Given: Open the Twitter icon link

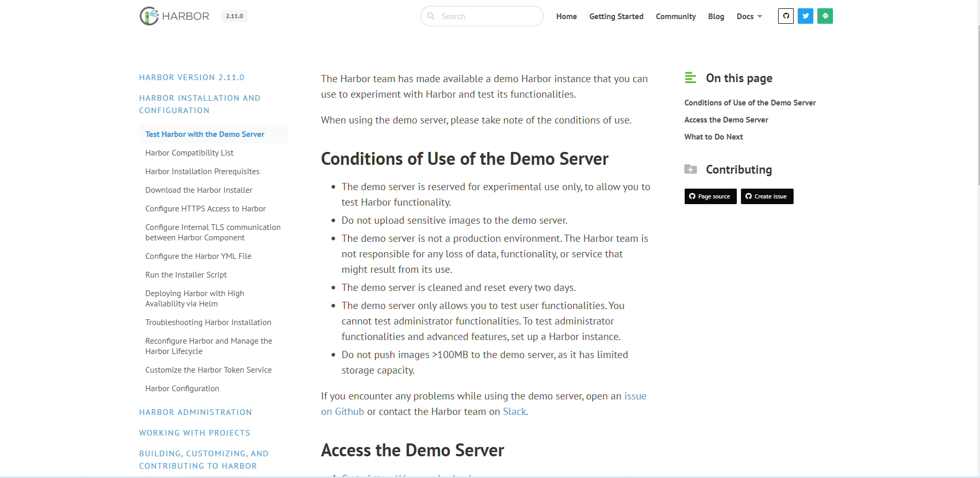Looking at the screenshot, I should tap(805, 16).
